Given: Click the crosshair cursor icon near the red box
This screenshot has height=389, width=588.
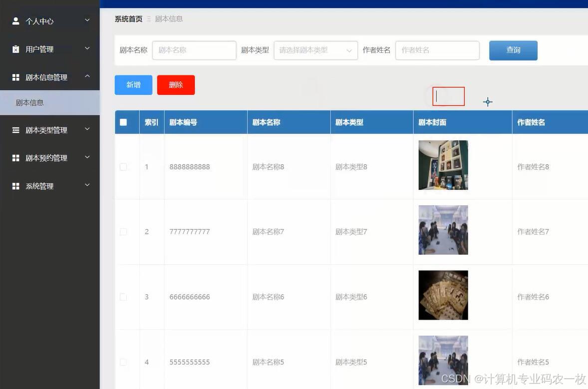Looking at the screenshot, I should [488, 102].
